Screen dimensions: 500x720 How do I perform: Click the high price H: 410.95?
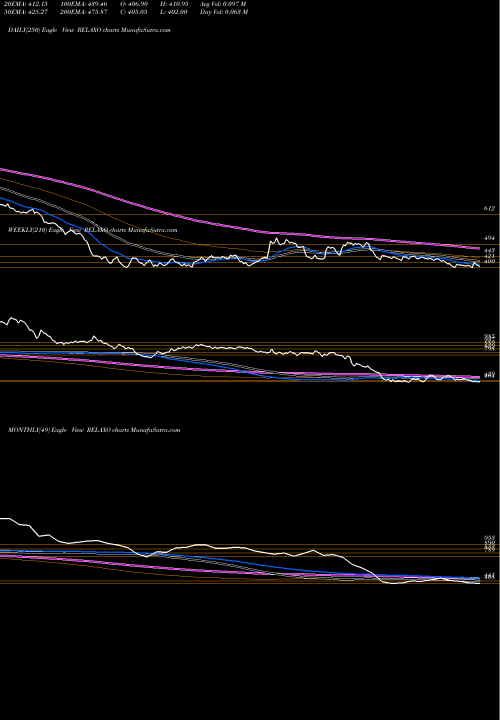(174, 4)
